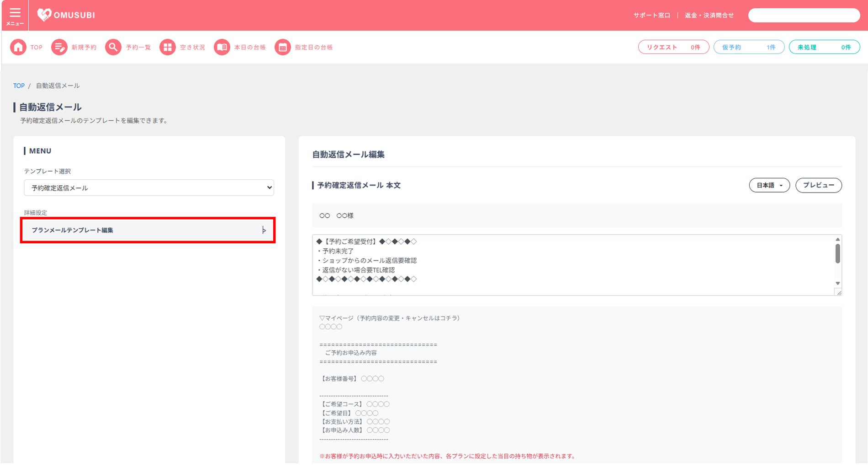Open プランメールテンプレート編集 menu item
Viewport: 868px width, 466px height.
pyautogui.click(x=148, y=230)
